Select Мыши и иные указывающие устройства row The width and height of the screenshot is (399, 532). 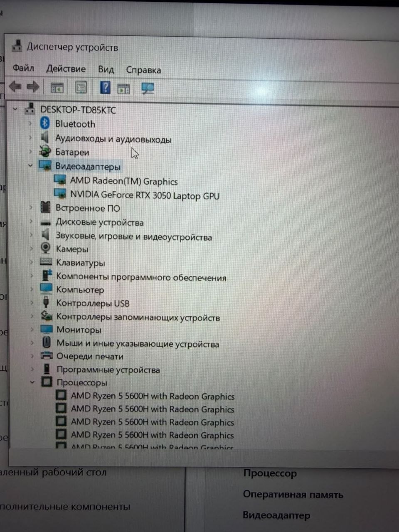click(138, 344)
